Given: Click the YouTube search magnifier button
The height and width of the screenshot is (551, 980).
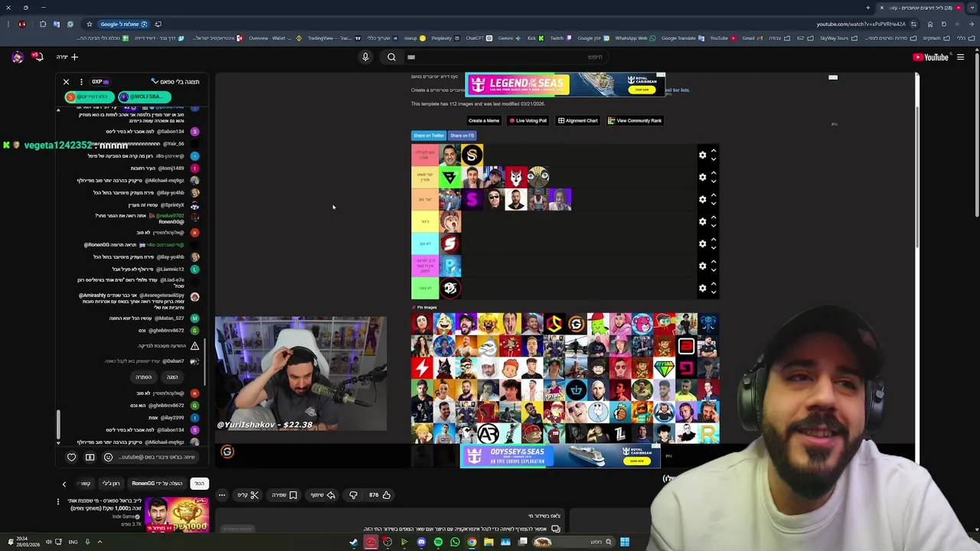Looking at the screenshot, I should 391,57.
